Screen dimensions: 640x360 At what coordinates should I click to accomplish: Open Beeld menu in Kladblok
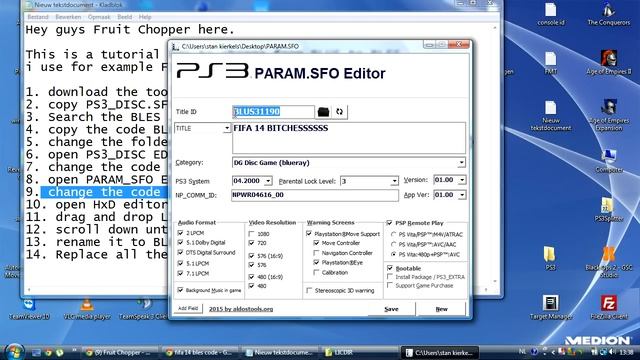pos(124,17)
